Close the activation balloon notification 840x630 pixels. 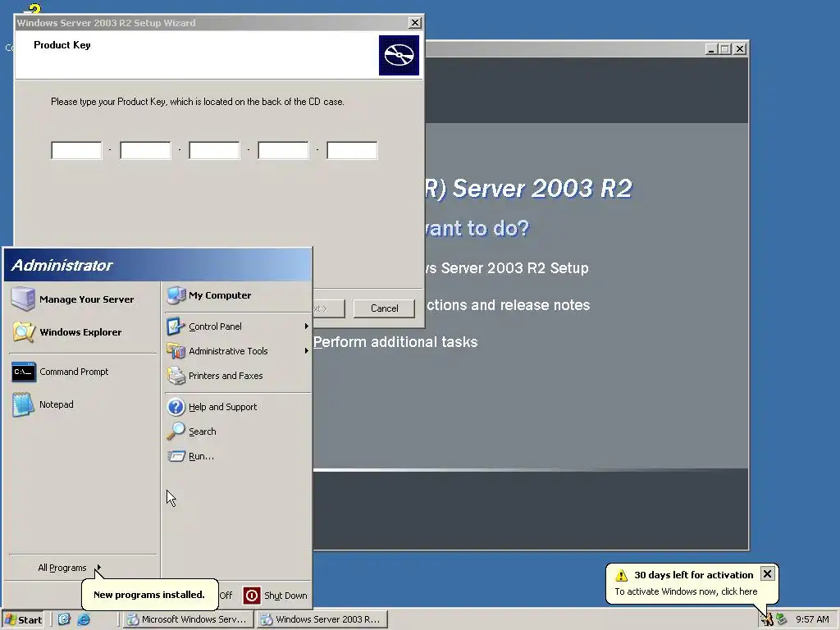[767, 573]
